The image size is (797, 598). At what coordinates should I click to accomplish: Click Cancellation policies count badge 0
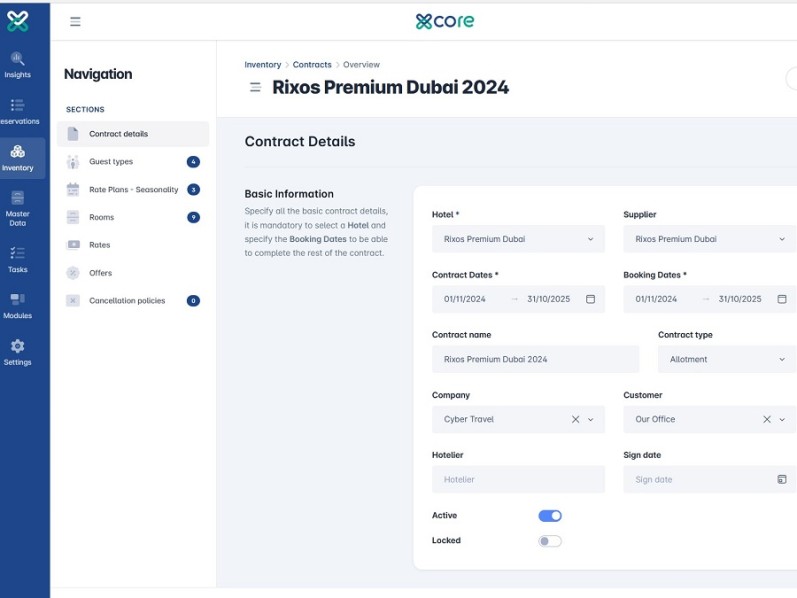click(x=193, y=301)
